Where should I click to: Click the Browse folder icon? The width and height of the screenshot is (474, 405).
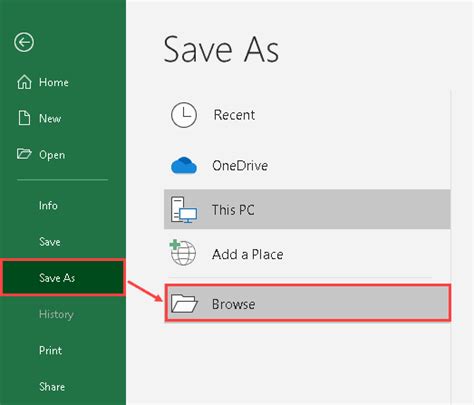click(184, 303)
